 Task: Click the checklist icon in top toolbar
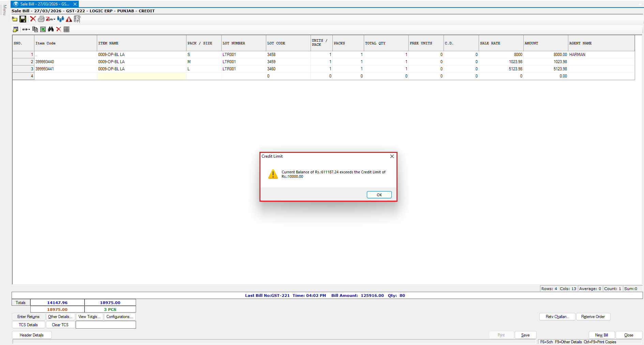[x=77, y=19]
